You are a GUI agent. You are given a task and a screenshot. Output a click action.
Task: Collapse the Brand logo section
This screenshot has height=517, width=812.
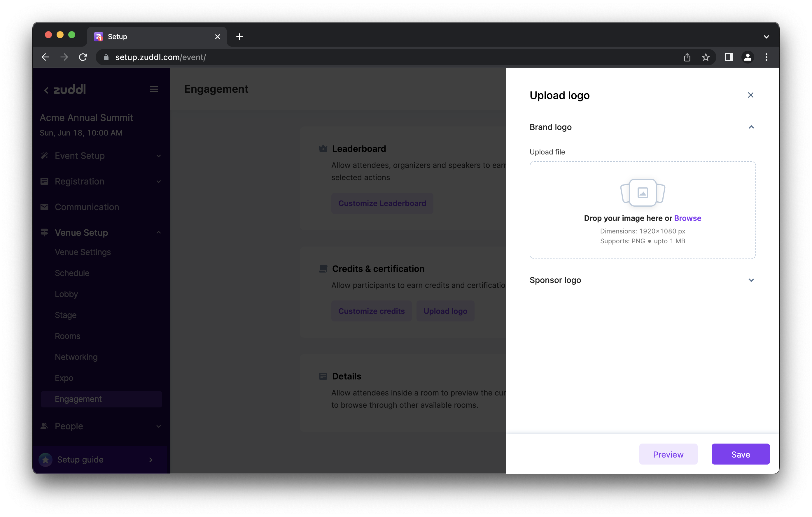pos(751,126)
